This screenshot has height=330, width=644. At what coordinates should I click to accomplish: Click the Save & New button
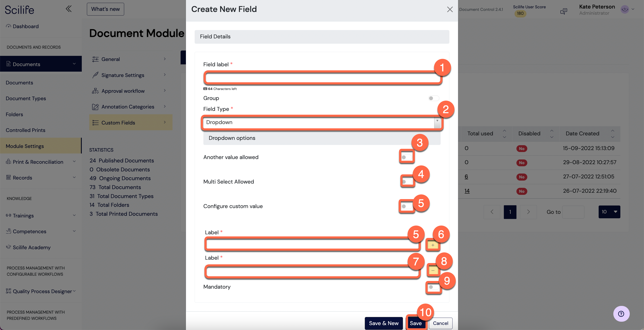[384, 323]
